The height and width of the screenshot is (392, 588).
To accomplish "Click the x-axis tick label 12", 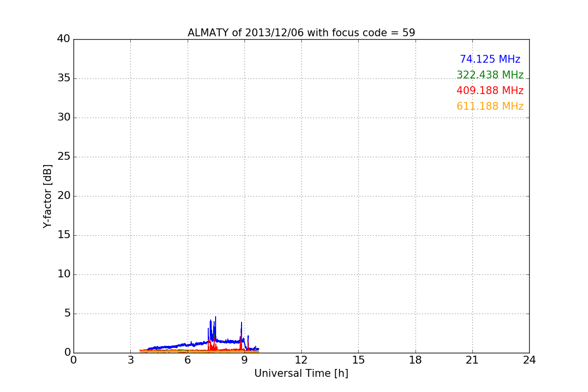I will [x=301, y=360].
